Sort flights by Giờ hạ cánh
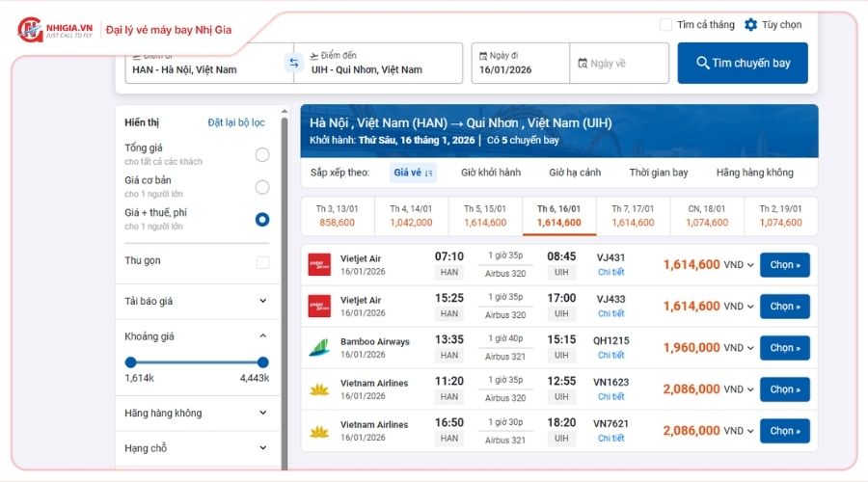868x482 pixels. [x=575, y=173]
